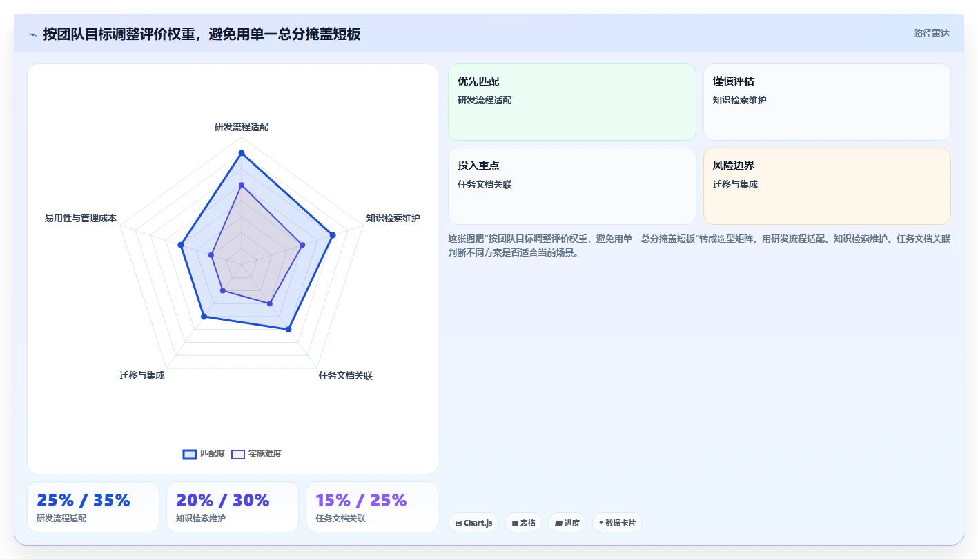Click the 知识检索维护 radar axis label
Viewport: 978px width, 560px height.
click(x=393, y=218)
